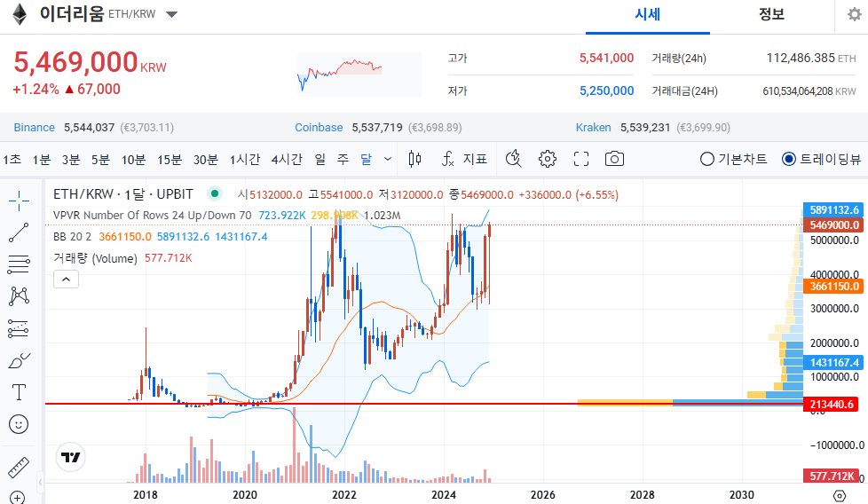Collapse the indicator legend
This screenshot has height=504, width=868.
(x=66, y=280)
